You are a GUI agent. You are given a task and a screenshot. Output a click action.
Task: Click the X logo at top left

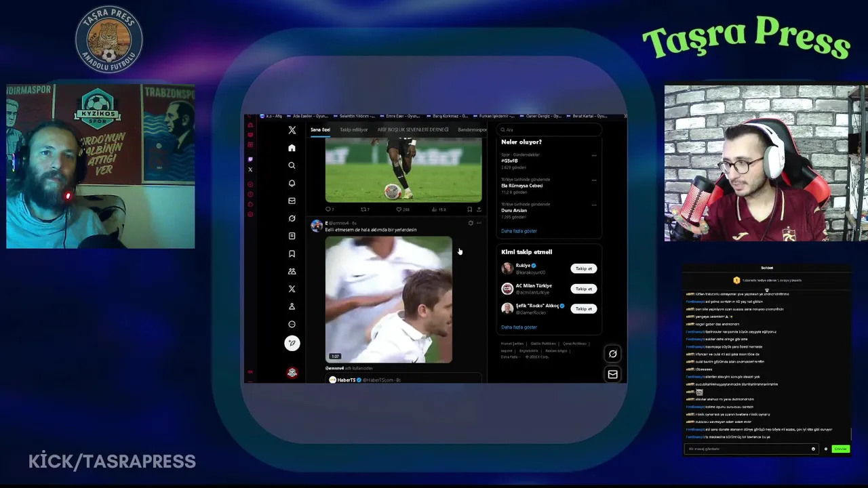click(x=292, y=129)
